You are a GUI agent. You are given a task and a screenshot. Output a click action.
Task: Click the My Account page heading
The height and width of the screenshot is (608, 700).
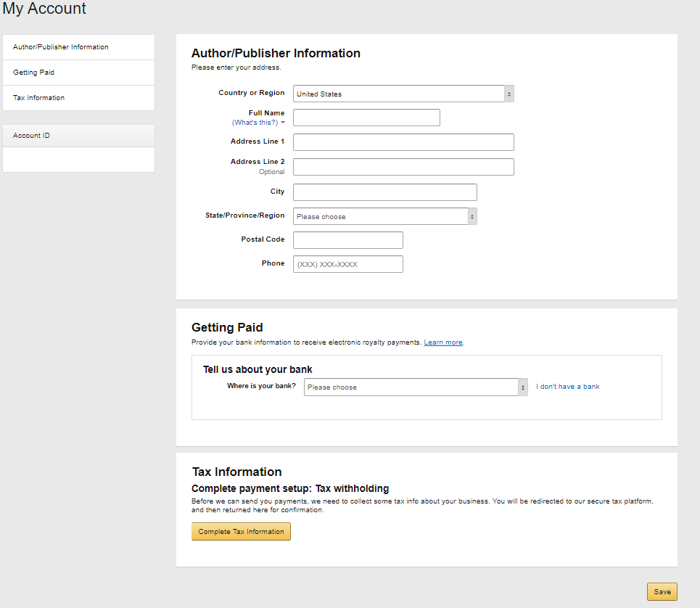(45, 9)
